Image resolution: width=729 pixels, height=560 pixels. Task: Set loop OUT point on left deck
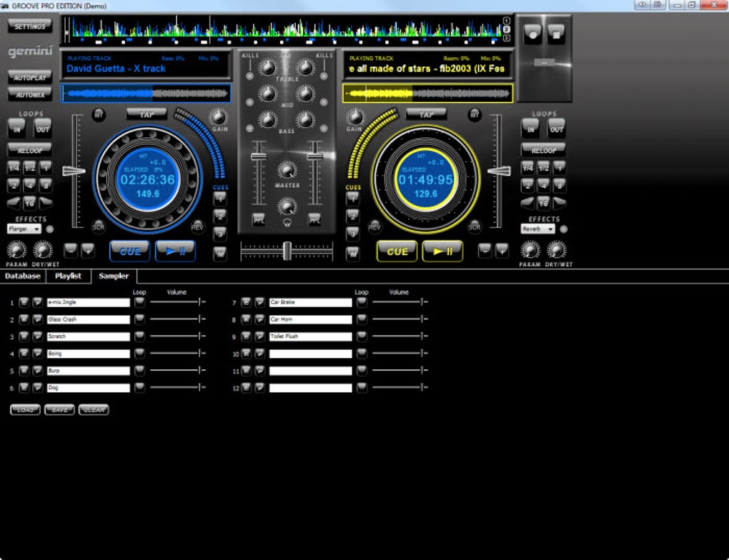pos(42,129)
